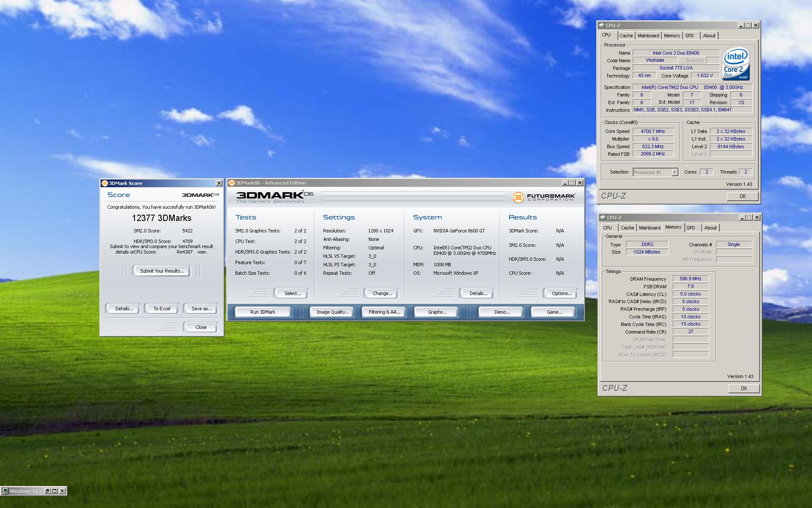This screenshot has width=812, height=508.
Task: Launch the Demo
Action: tap(502, 312)
